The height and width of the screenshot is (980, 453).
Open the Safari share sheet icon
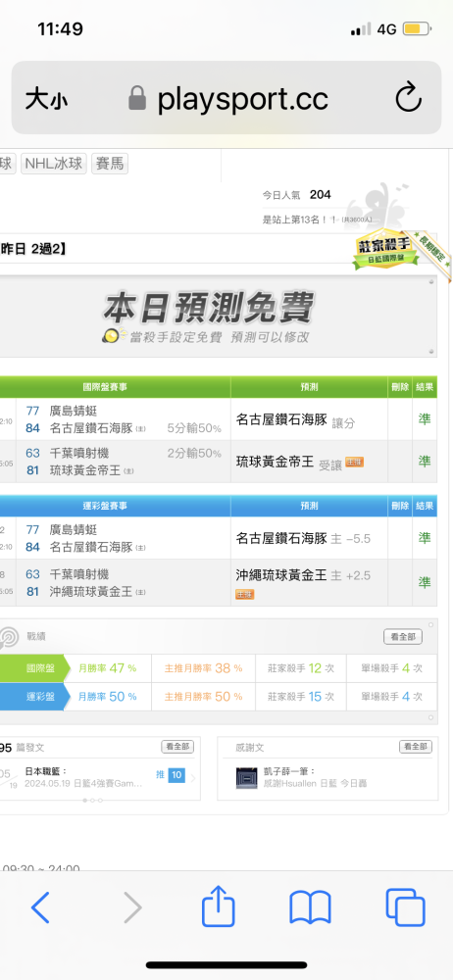(219, 905)
